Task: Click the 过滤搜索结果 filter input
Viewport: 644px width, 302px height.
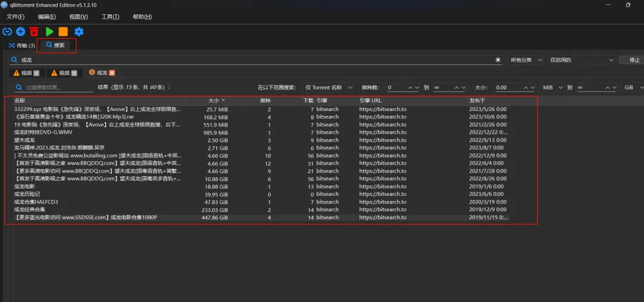Action: (54, 88)
